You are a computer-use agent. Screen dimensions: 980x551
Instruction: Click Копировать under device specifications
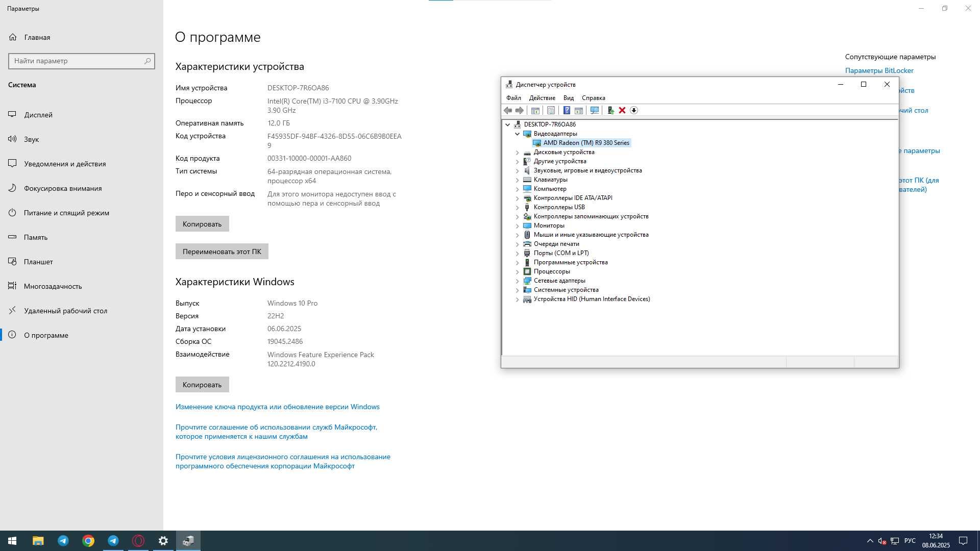click(202, 224)
